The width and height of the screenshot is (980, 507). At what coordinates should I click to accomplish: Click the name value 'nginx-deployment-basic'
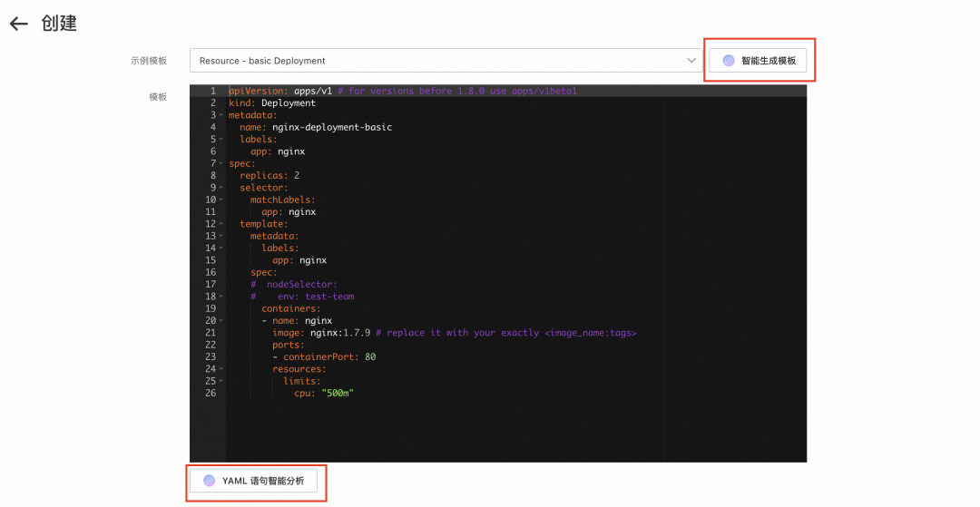coord(332,127)
